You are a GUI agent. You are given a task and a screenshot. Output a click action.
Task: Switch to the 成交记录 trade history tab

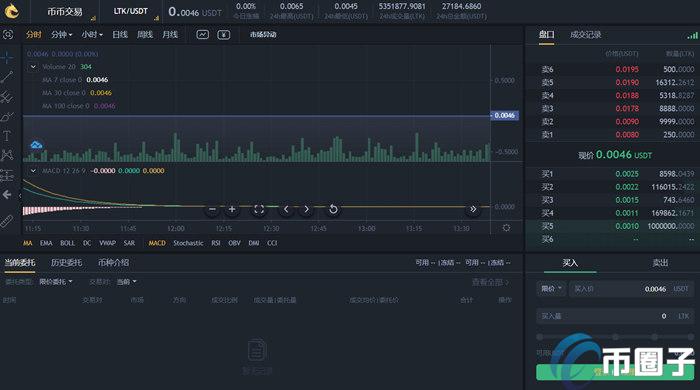585,35
